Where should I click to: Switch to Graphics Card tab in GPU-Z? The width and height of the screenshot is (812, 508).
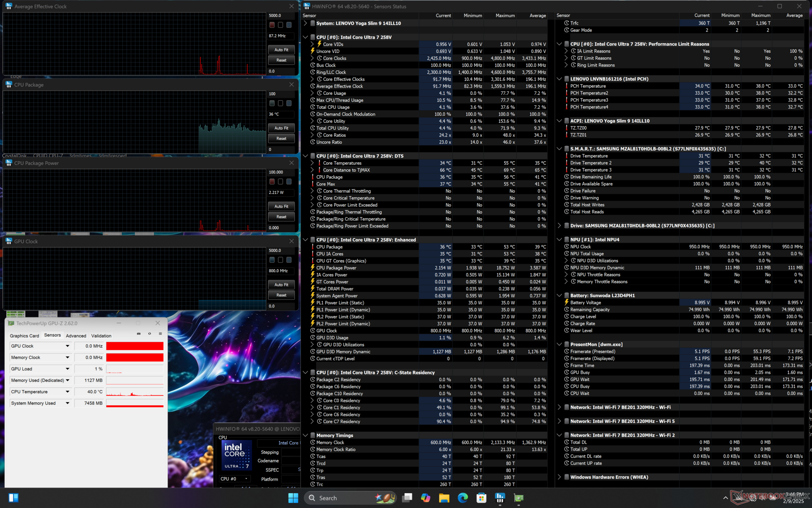(25, 336)
